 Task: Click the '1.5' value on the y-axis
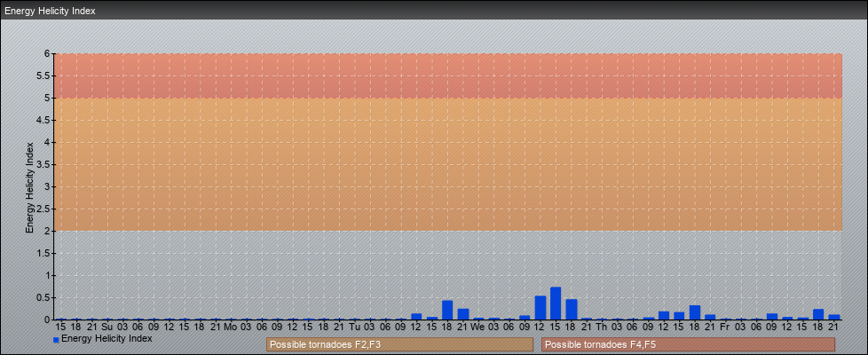pos(44,253)
